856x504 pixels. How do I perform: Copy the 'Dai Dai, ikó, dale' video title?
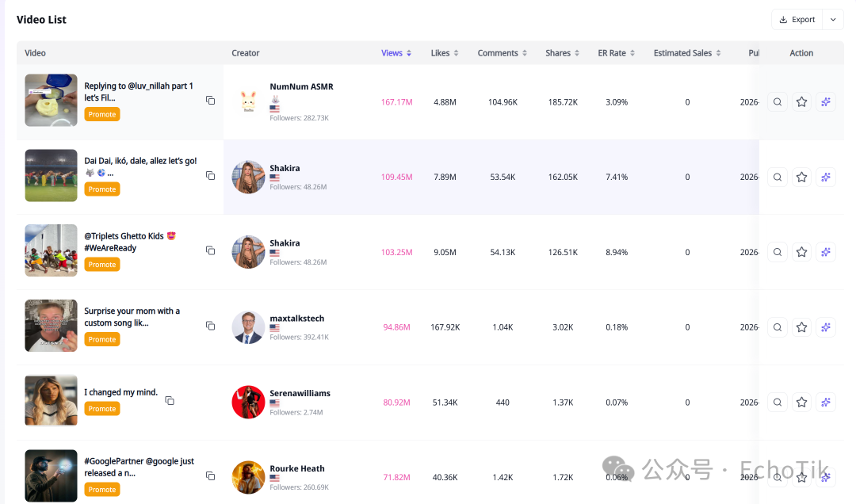pyautogui.click(x=210, y=176)
